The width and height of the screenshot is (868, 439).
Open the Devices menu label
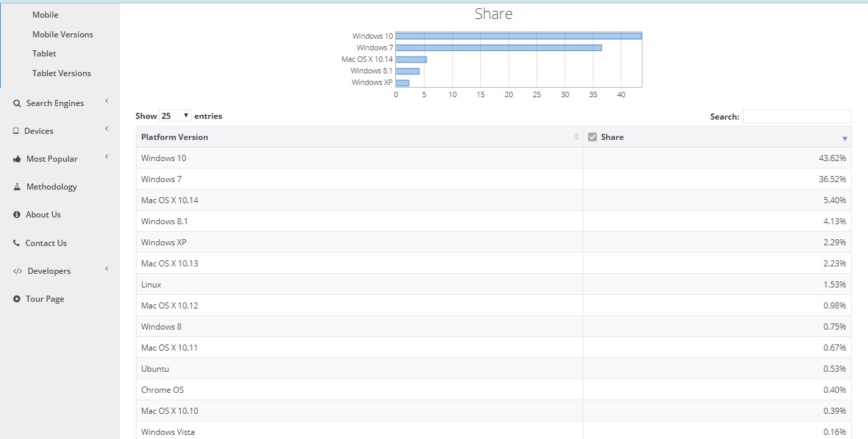coord(39,131)
